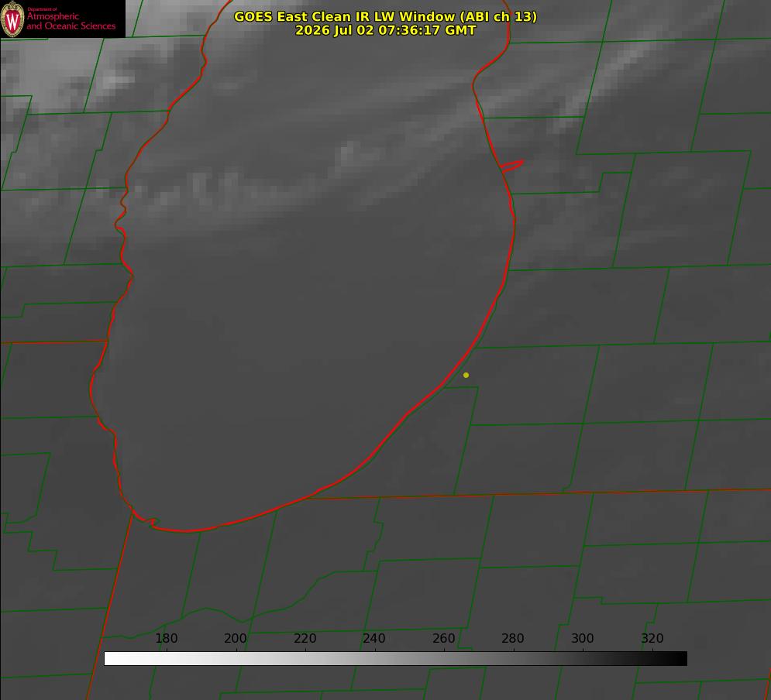Choose the 300 colorbar label
This screenshot has width=771, height=700.
[x=583, y=638]
